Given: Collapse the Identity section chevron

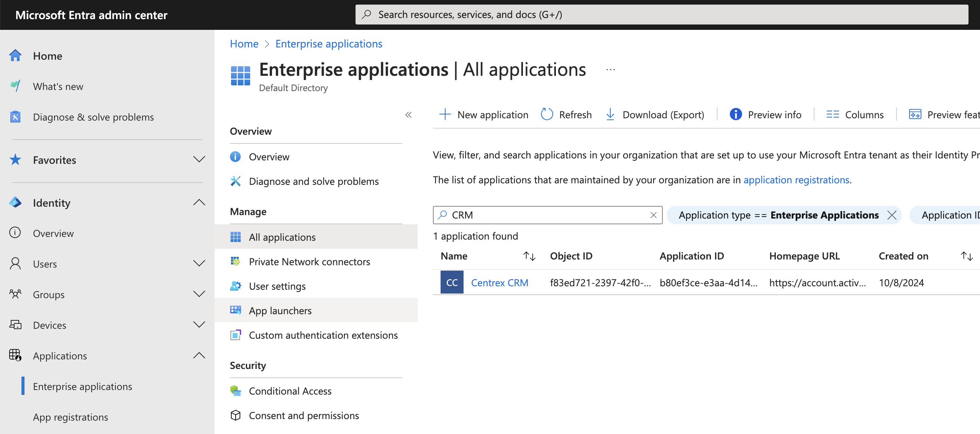Looking at the screenshot, I should [199, 202].
